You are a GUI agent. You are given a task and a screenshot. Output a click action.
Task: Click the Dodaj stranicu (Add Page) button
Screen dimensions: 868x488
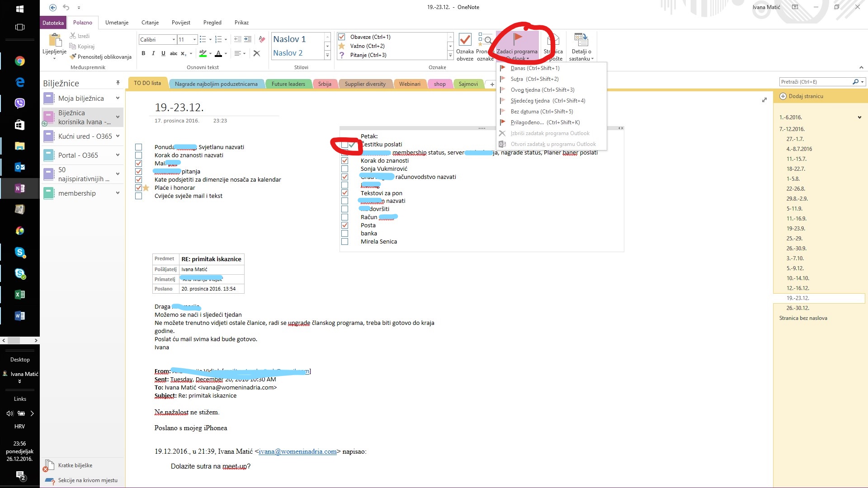pyautogui.click(x=806, y=96)
